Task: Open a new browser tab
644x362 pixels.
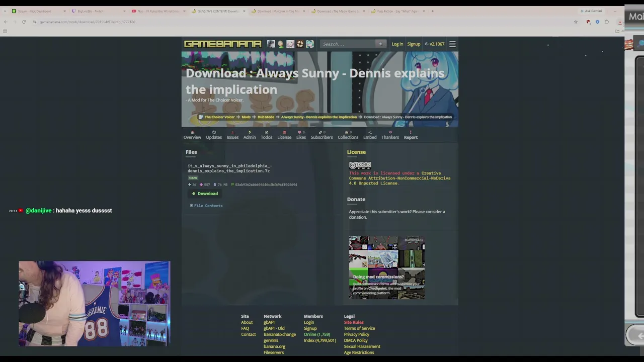Action: coord(432,11)
